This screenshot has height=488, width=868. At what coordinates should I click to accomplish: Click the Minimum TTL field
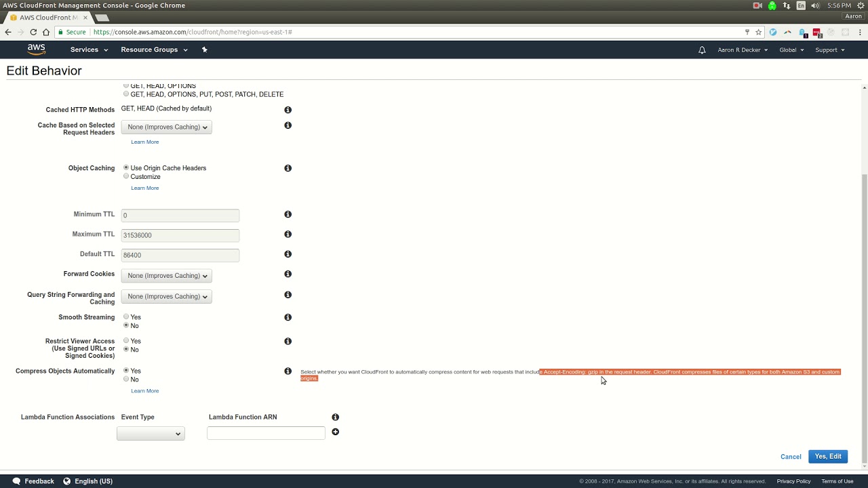click(180, 216)
